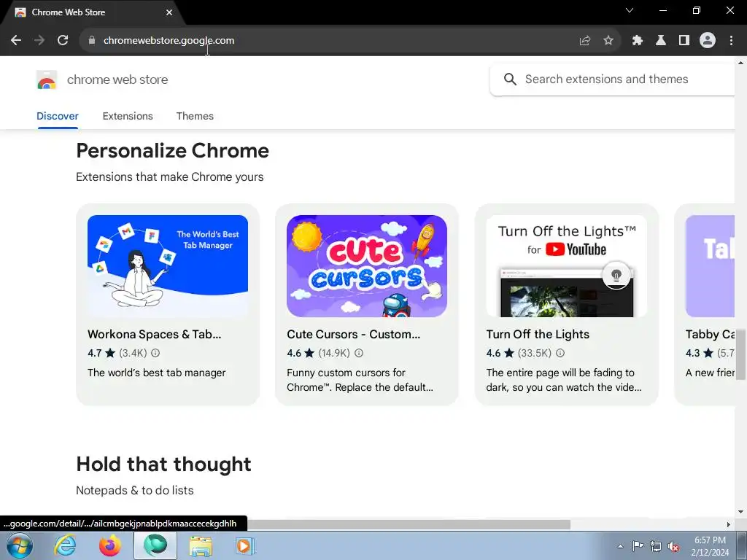The image size is (747, 560).
Task: Click the vertical scrollbar thumb
Action: pos(741,354)
